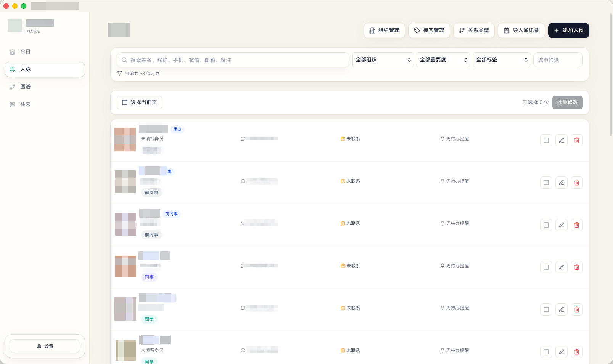Edit the person with purple 同事 chip

[x=562, y=267]
